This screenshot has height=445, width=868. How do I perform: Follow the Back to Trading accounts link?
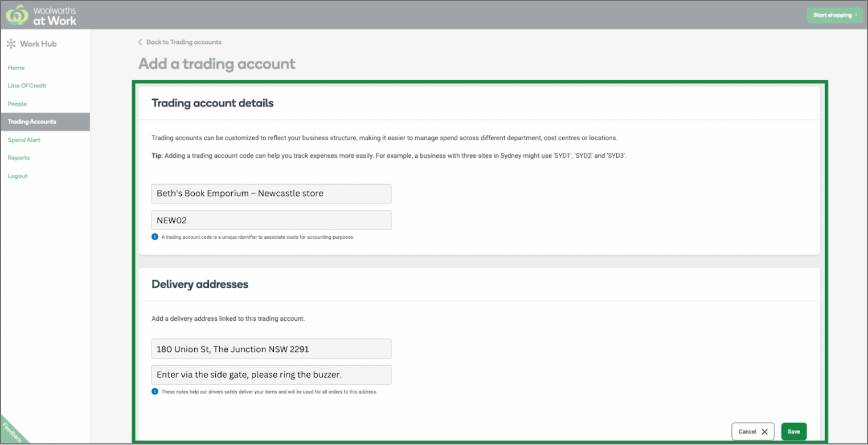(183, 42)
